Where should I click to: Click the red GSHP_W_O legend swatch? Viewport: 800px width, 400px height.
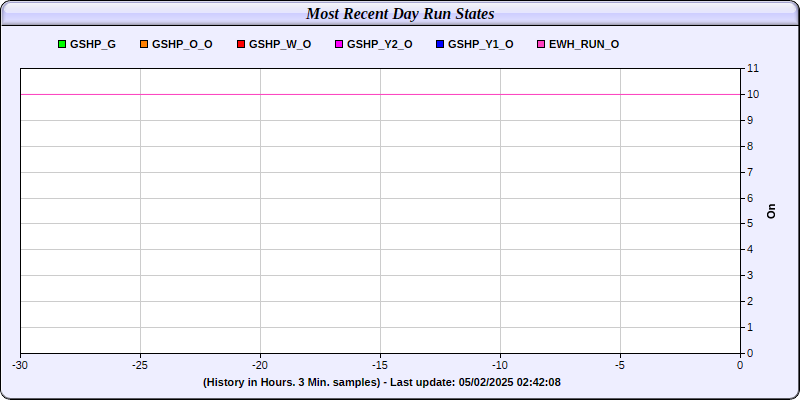pyautogui.click(x=241, y=44)
